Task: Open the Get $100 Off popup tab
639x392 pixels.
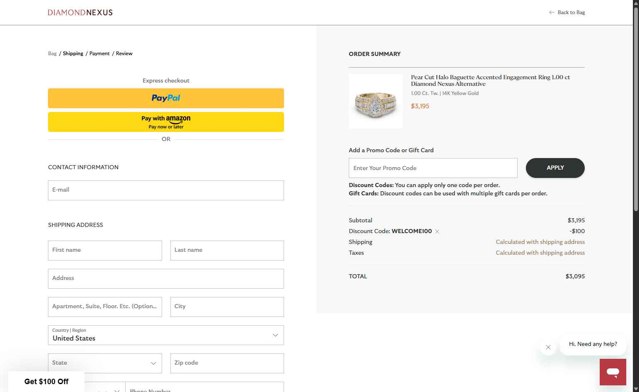Action: point(46,382)
